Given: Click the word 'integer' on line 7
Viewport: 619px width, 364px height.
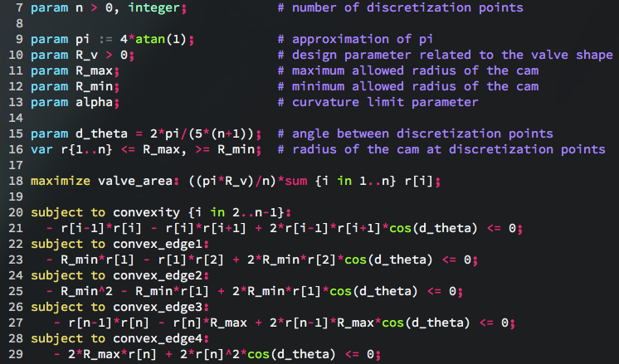Looking at the screenshot, I should click(x=154, y=8).
